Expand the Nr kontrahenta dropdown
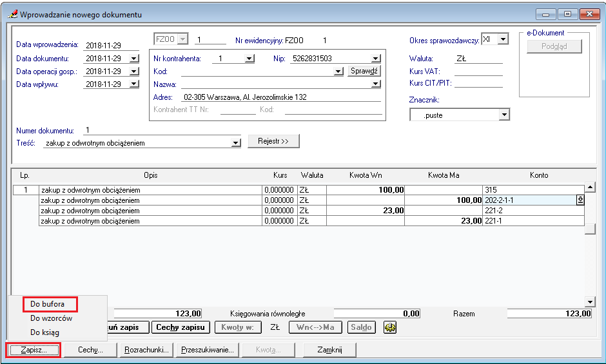The width and height of the screenshot is (606, 364). click(249, 59)
